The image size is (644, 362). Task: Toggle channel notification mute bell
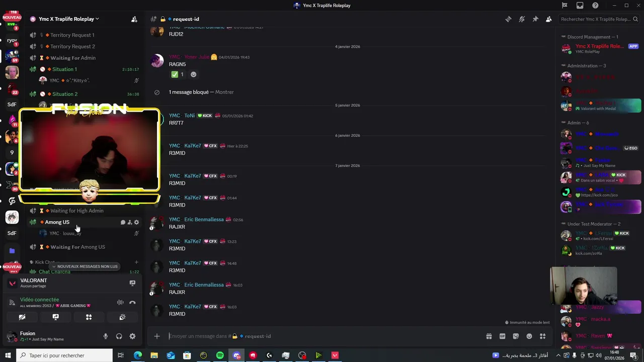(x=522, y=19)
